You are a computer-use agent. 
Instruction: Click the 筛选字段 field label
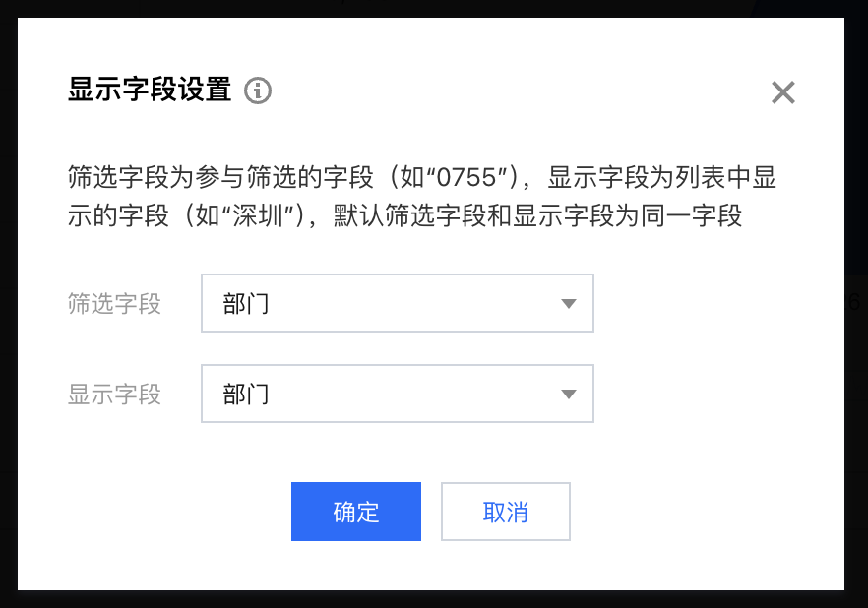(114, 304)
